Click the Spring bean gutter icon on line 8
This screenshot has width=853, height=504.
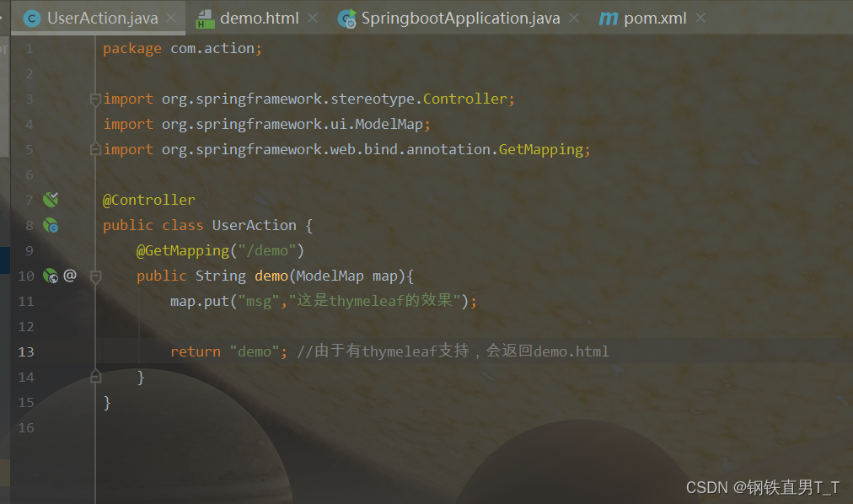click(x=51, y=225)
